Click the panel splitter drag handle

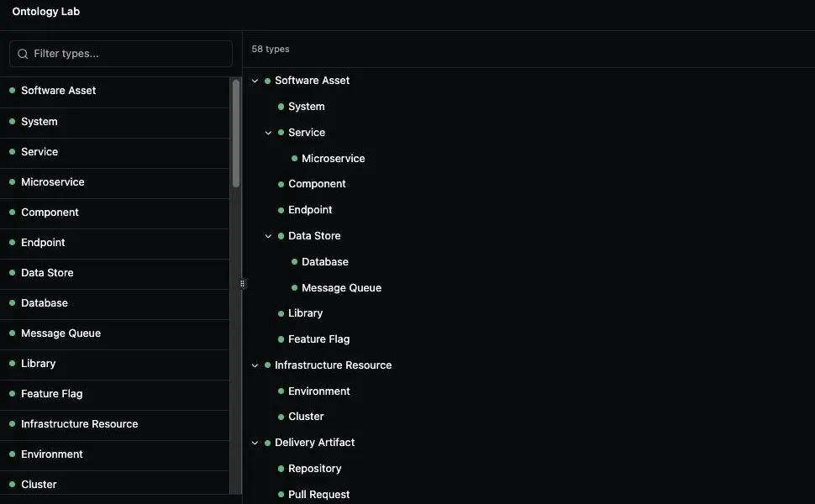[242, 284]
